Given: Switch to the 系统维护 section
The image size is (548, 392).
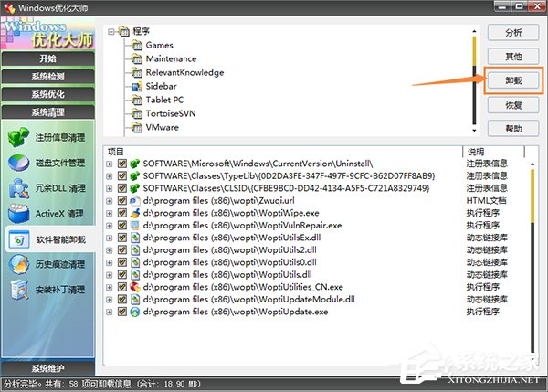Looking at the screenshot, I should coord(47,368).
